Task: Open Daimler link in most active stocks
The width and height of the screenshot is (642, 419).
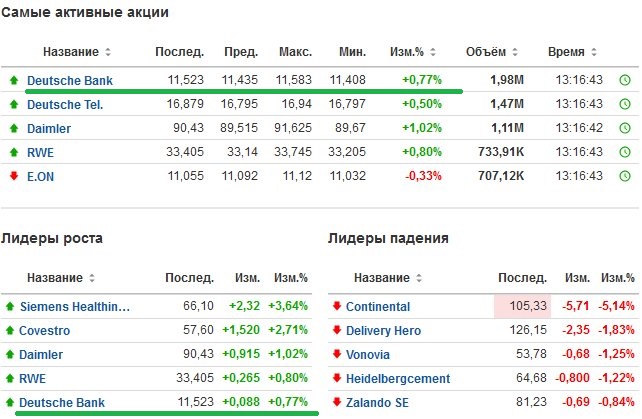Action: tap(49, 129)
